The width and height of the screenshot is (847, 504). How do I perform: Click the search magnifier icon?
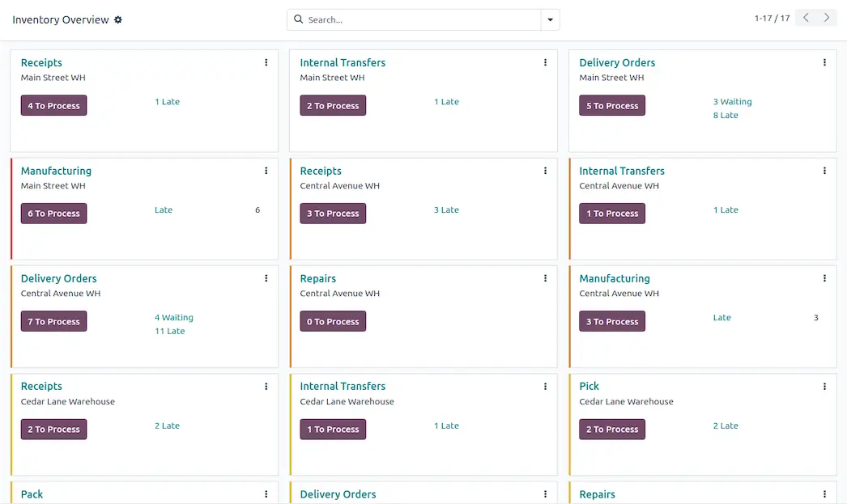point(299,19)
